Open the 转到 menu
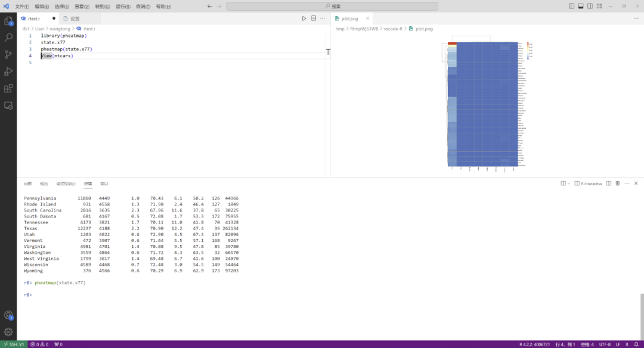Screen dimensions: 644x348 103,7
